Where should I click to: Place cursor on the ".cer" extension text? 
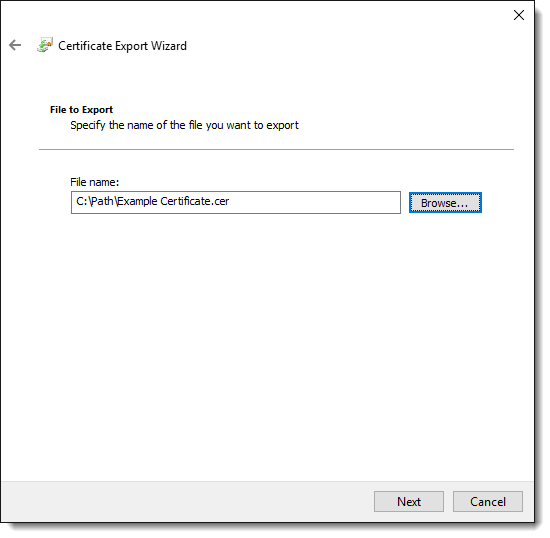[x=220, y=201]
